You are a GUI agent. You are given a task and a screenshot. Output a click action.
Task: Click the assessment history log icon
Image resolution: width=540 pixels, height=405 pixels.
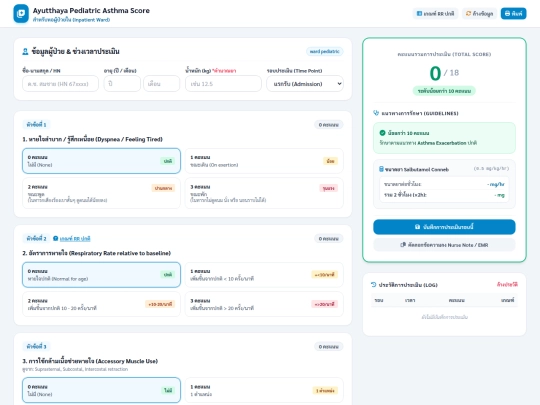373,285
